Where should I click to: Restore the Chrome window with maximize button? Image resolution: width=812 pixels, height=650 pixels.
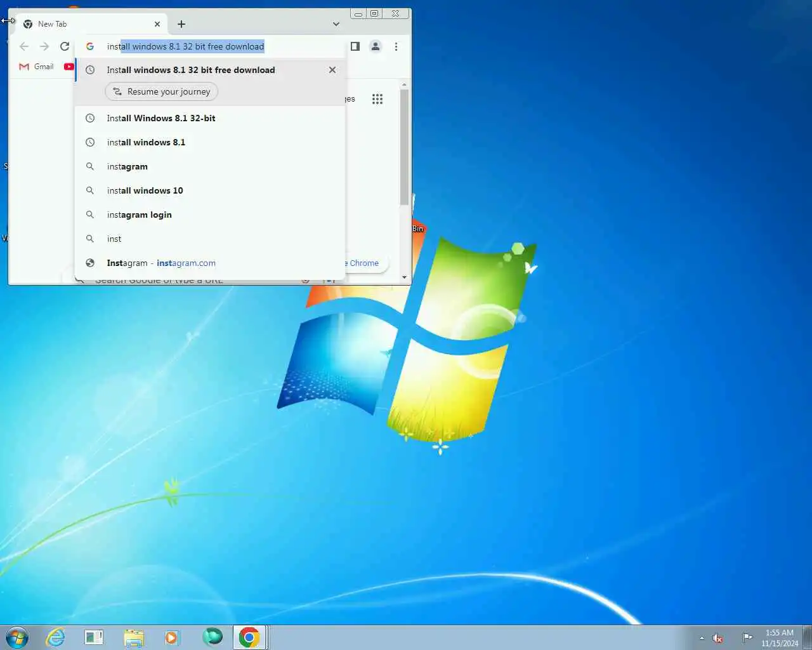click(x=374, y=13)
